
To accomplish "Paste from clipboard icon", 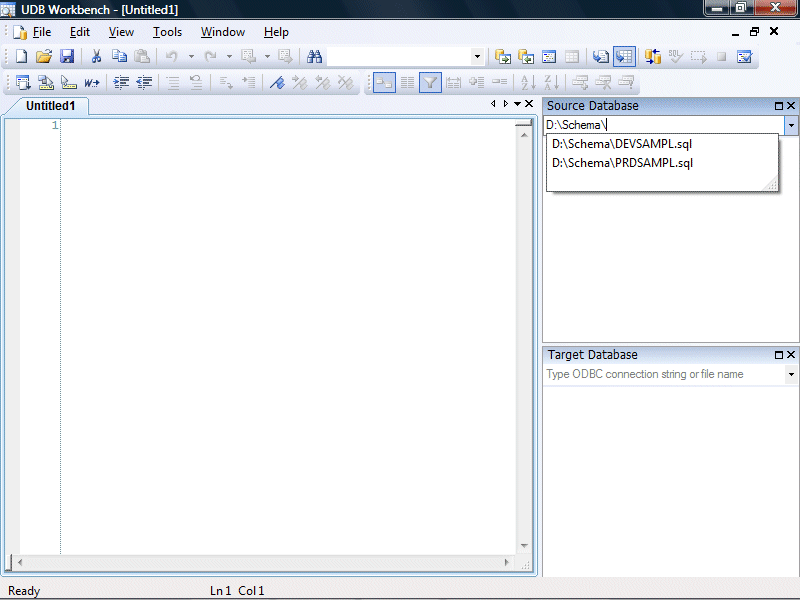I will pos(142,56).
